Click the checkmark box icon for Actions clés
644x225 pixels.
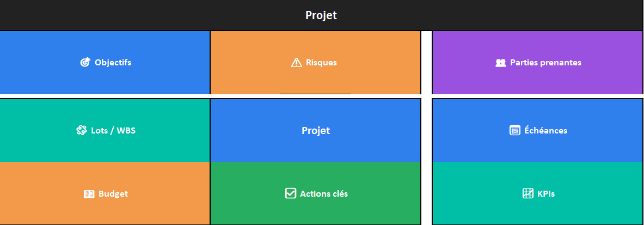pos(291,193)
